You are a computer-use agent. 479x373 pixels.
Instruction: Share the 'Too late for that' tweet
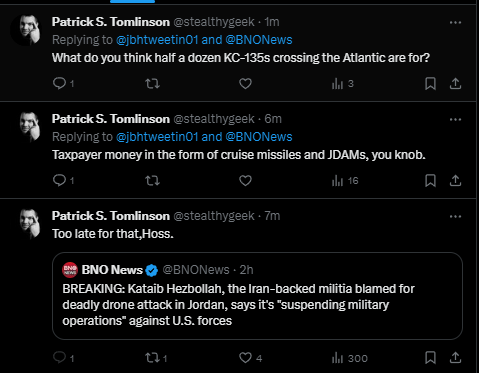click(x=455, y=357)
